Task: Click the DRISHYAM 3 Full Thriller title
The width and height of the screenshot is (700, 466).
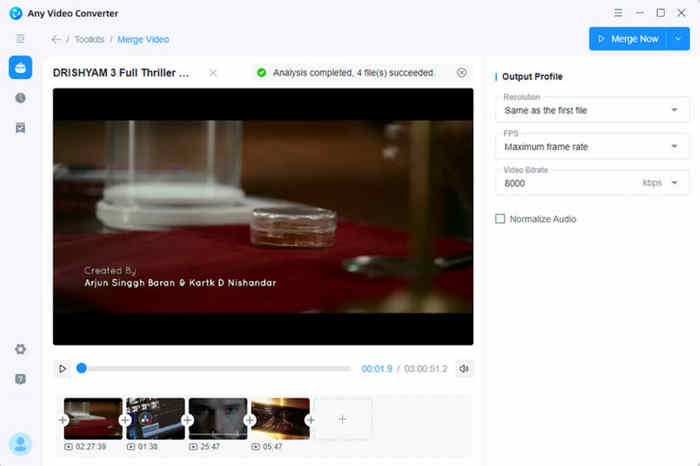Action: [121, 73]
